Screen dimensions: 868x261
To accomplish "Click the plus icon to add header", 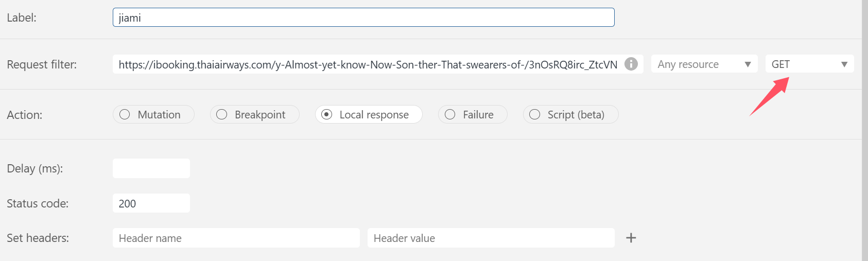I will [x=631, y=238].
